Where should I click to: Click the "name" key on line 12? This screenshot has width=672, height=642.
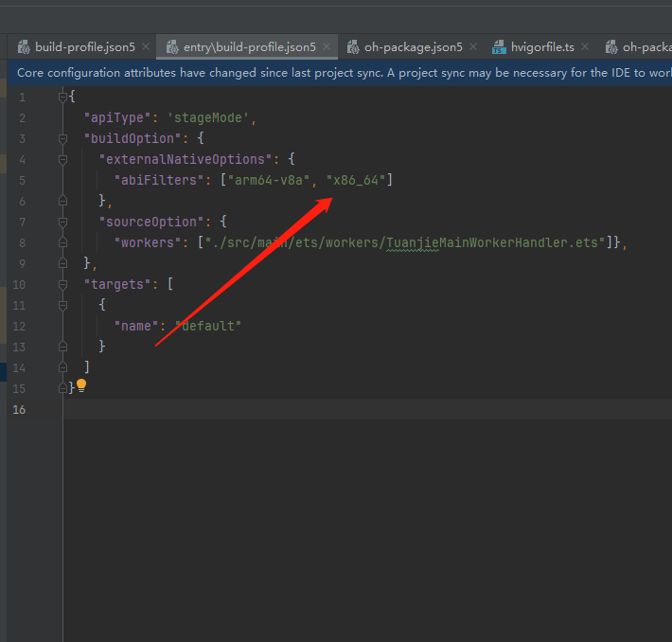pyautogui.click(x=136, y=326)
